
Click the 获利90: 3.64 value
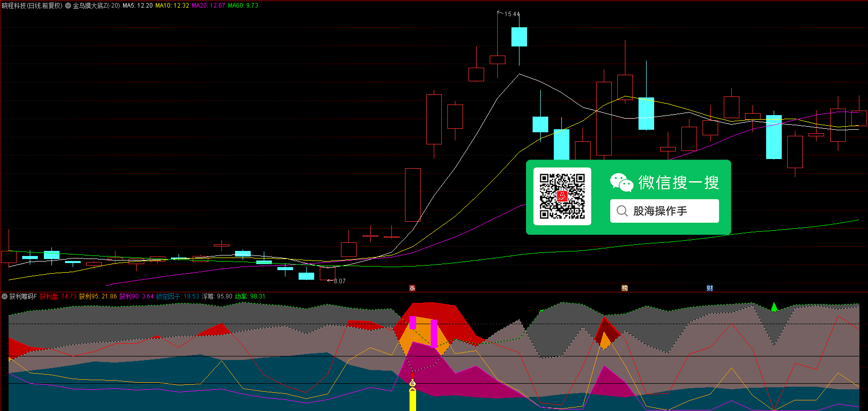(x=136, y=296)
